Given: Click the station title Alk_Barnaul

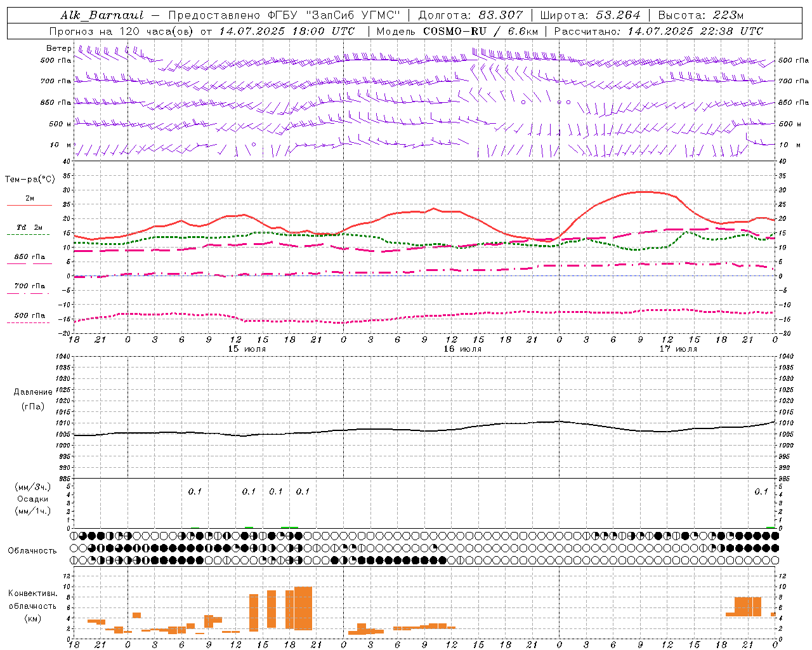Looking at the screenshot, I should 102,15.
